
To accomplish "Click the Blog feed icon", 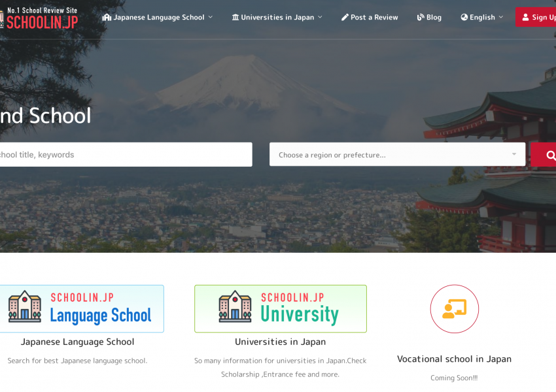I will (421, 17).
